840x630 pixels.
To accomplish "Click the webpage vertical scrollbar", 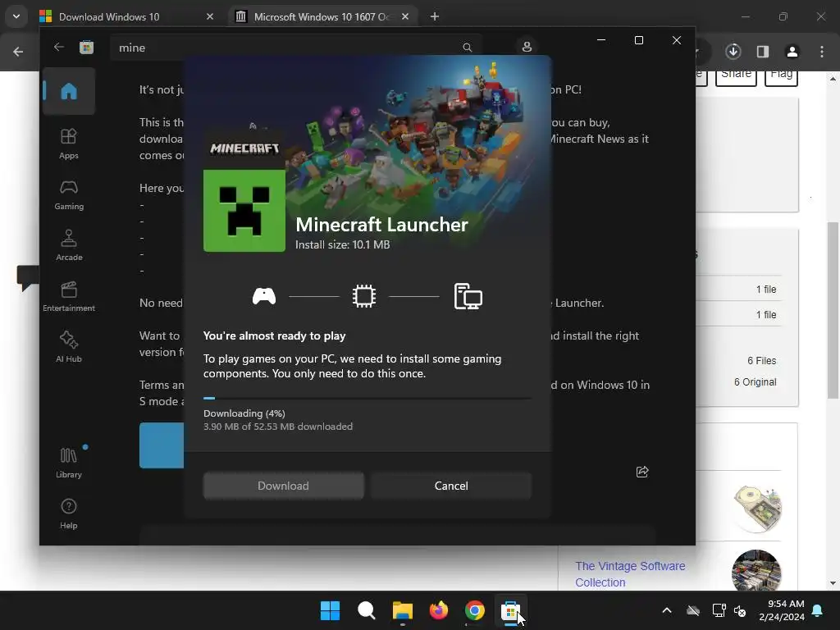I will click(833, 311).
